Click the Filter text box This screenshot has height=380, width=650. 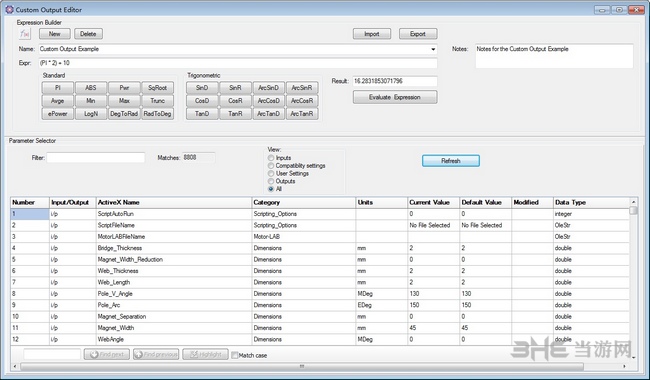(x=96, y=158)
